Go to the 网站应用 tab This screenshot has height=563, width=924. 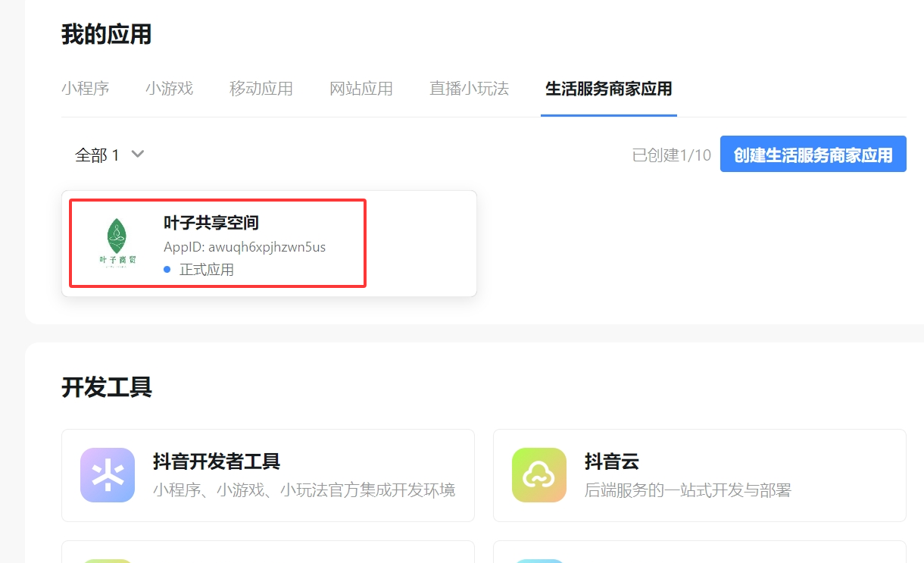tap(361, 89)
